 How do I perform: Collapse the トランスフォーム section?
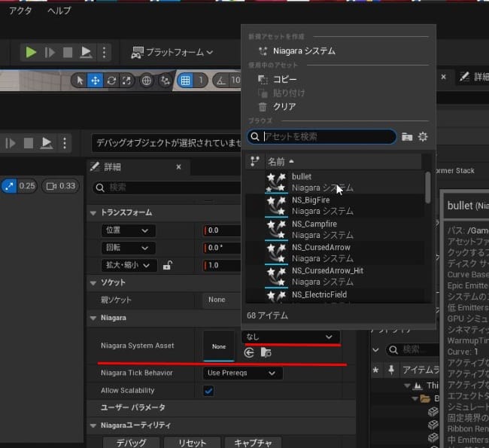[93, 213]
